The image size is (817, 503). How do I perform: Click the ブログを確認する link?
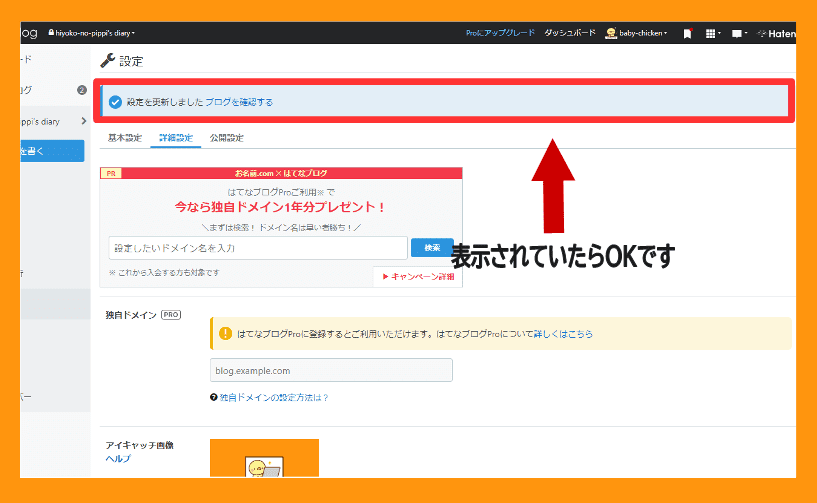239,102
